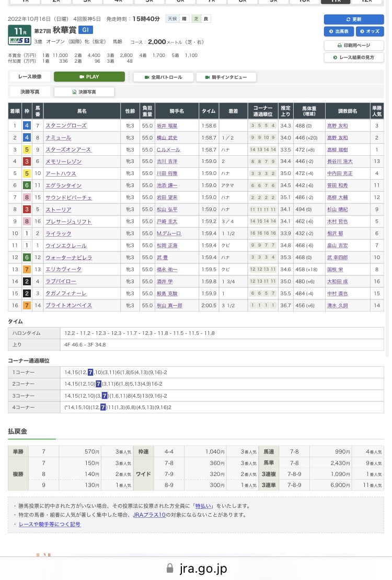392x580 pixels.
Task: Open jockey 武 豊 profile
Action: [x=162, y=258]
